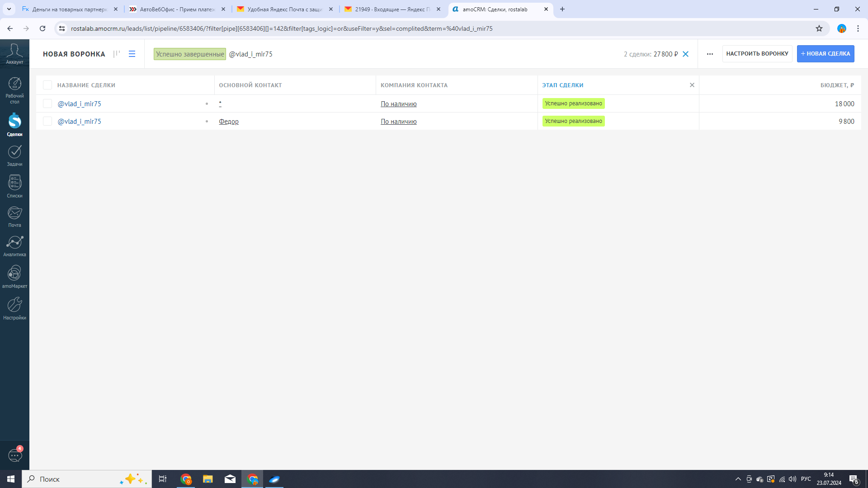
Task: Show hidden tray icons chevron
Action: pyautogui.click(x=738, y=479)
